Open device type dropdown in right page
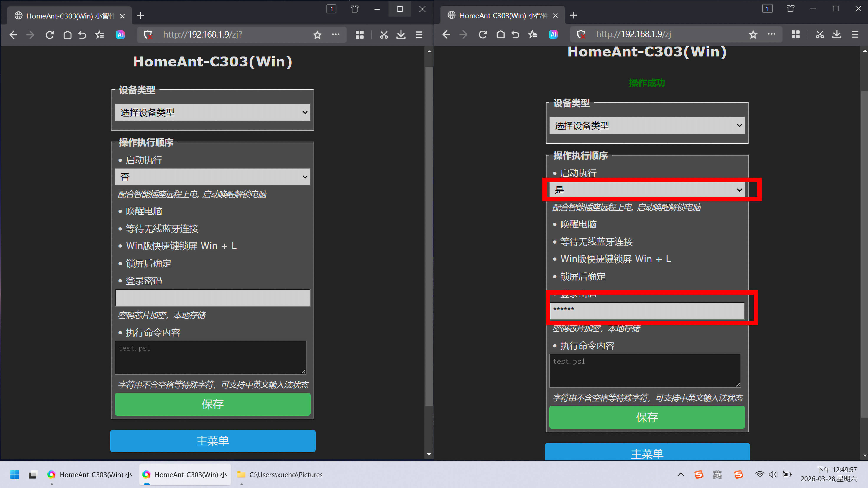 click(x=647, y=126)
